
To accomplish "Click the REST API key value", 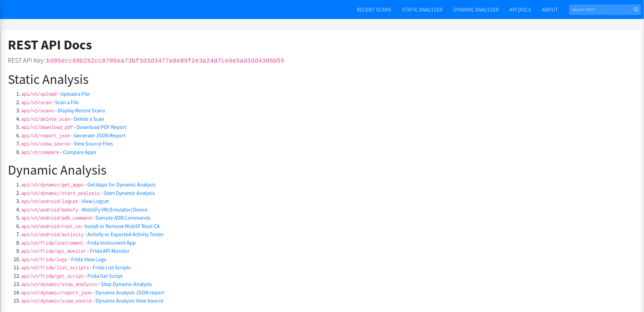I will tap(165, 61).
